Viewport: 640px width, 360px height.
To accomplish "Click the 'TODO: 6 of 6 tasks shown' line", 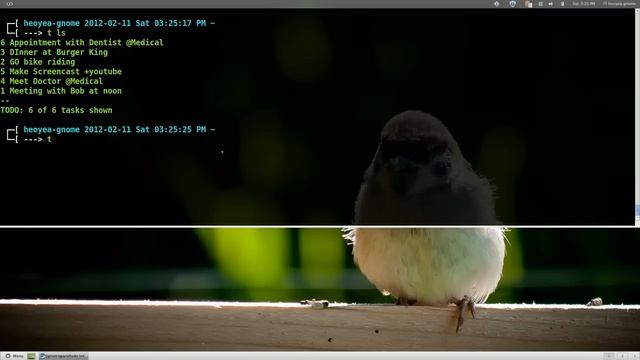I will point(56,110).
